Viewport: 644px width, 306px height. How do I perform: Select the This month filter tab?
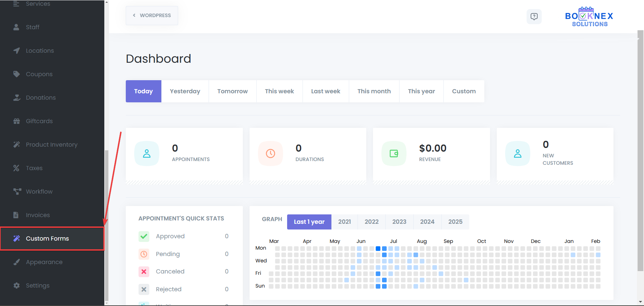click(x=374, y=91)
